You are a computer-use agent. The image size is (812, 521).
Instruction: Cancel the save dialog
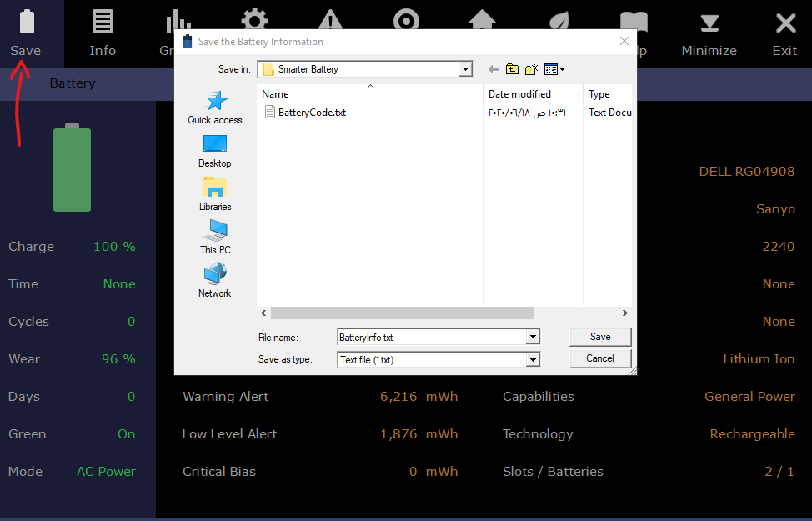[600, 358]
